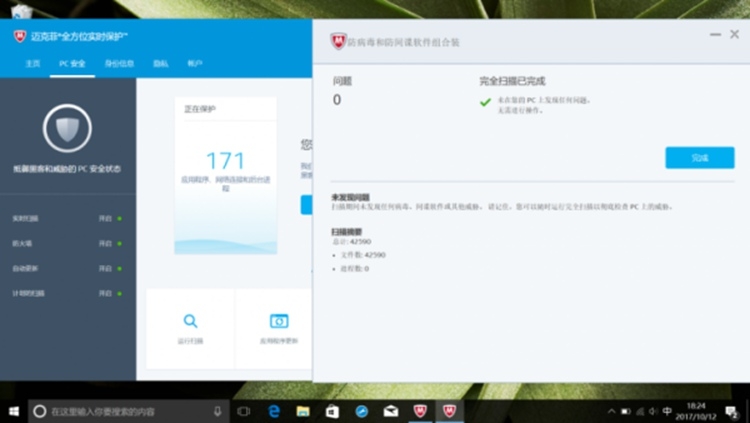Click the large shield status icon in the sidebar
The width and height of the screenshot is (750, 423).
point(67,128)
